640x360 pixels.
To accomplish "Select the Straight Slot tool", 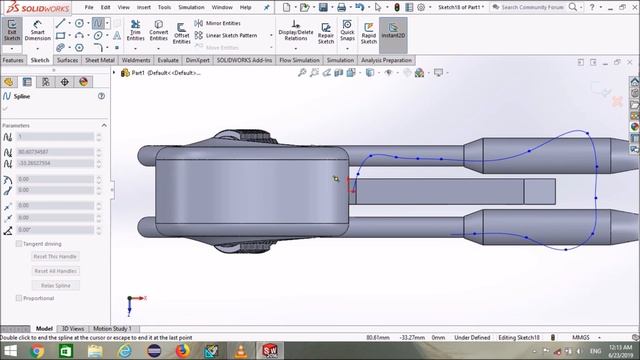I will [x=60, y=47].
